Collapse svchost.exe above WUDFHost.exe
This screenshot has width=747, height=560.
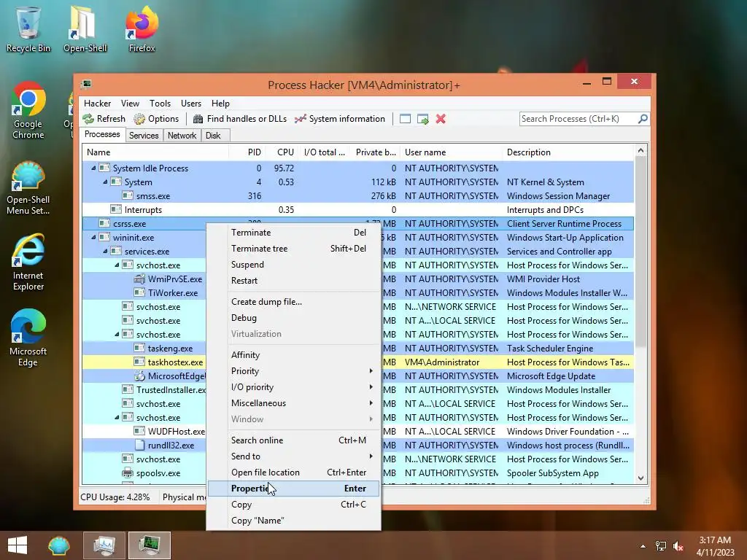click(x=117, y=418)
